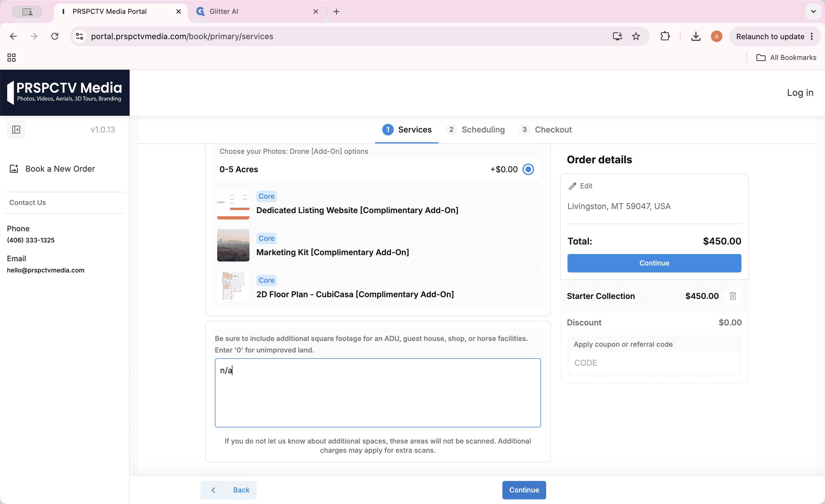This screenshot has height=504, width=825.
Task: Click Continue in Order details
Action: pyautogui.click(x=654, y=263)
